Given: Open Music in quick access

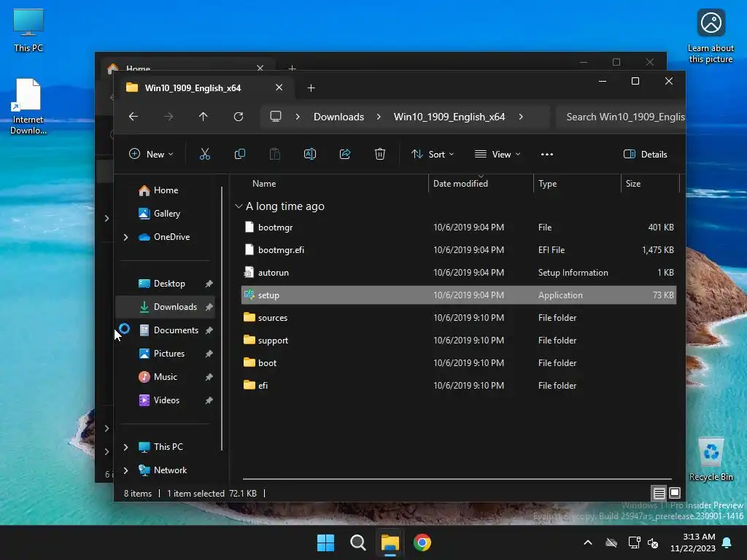Looking at the screenshot, I should point(165,377).
